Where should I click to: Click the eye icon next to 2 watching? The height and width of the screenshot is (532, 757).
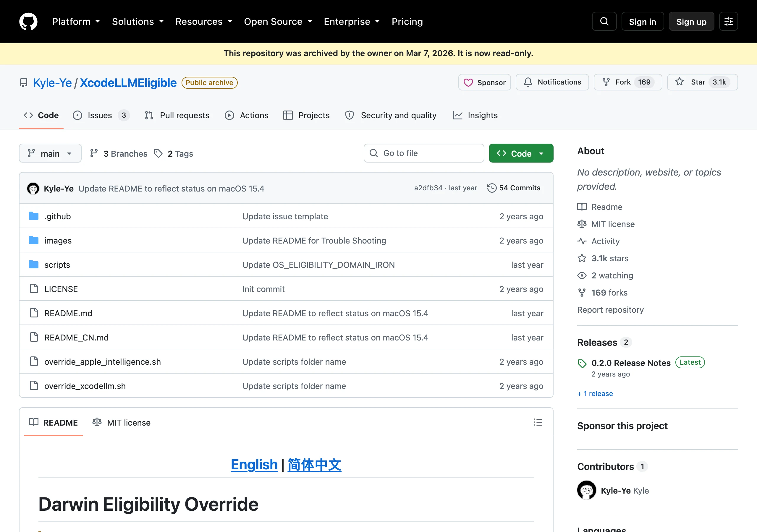[x=582, y=275]
